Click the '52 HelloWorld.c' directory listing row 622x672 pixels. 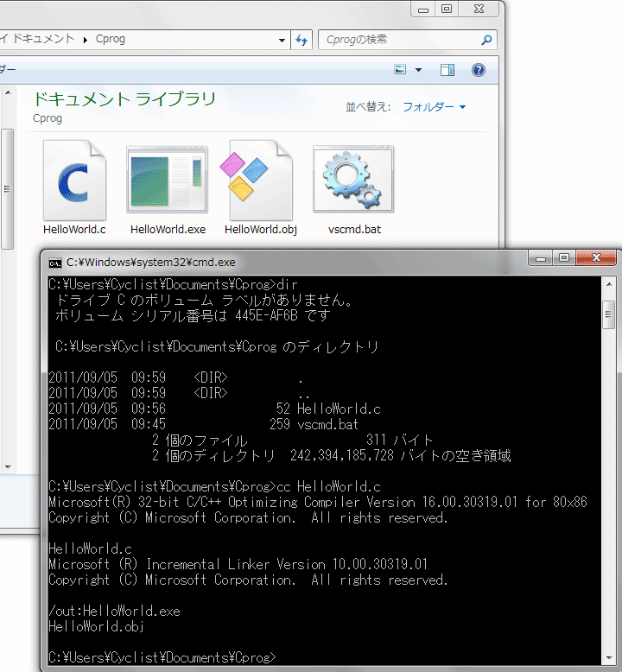214,409
